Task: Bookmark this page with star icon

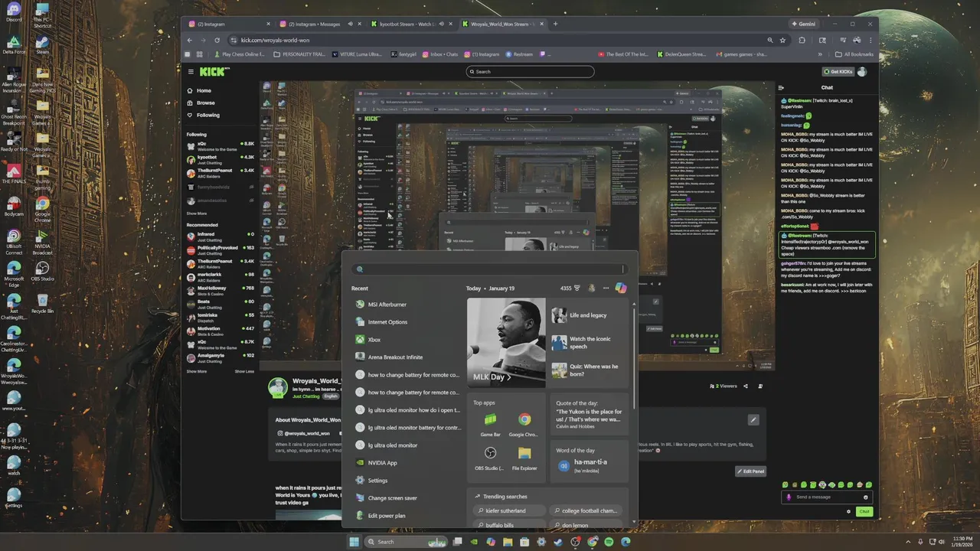Action: pos(782,40)
